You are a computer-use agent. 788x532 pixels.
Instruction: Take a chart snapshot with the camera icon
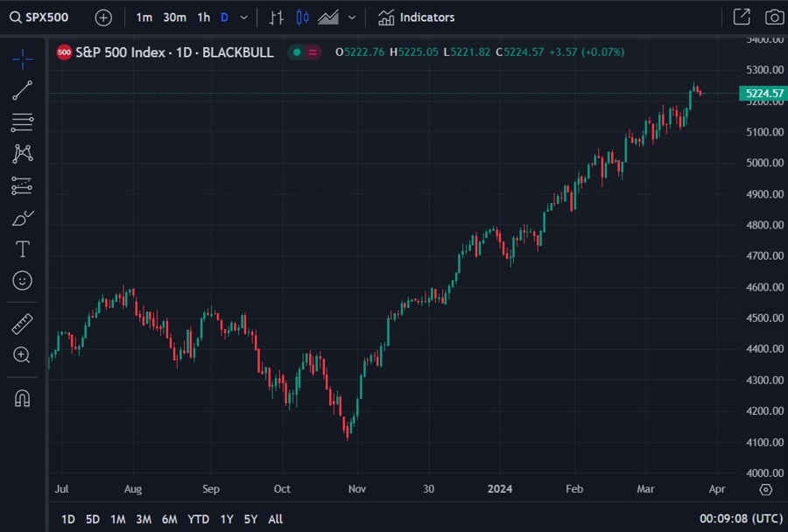click(x=772, y=17)
